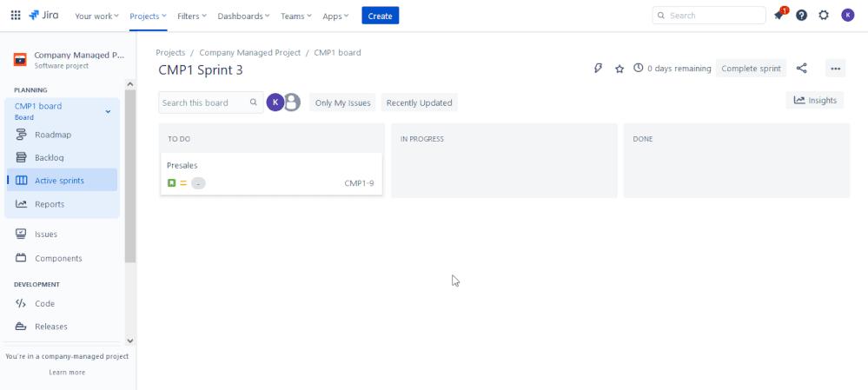Viewport: 868px width, 390px height.
Task: Click the Reports chart icon
Action: pyautogui.click(x=21, y=203)
